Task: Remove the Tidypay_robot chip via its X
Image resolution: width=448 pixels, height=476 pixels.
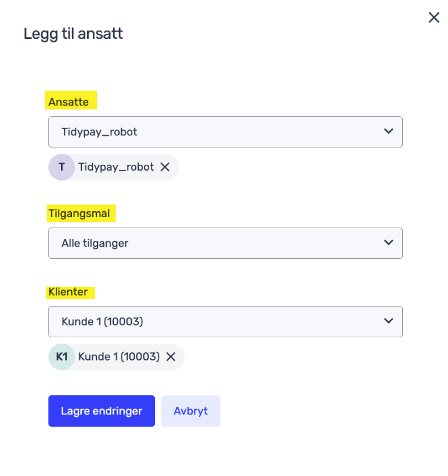Action: pos(165,167)
